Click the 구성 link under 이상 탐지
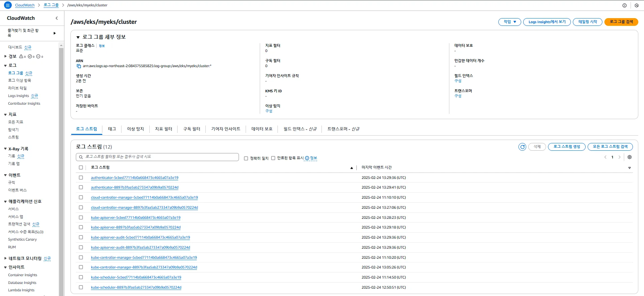The height and width of the screenshot is (296, 644). point(269,111)
